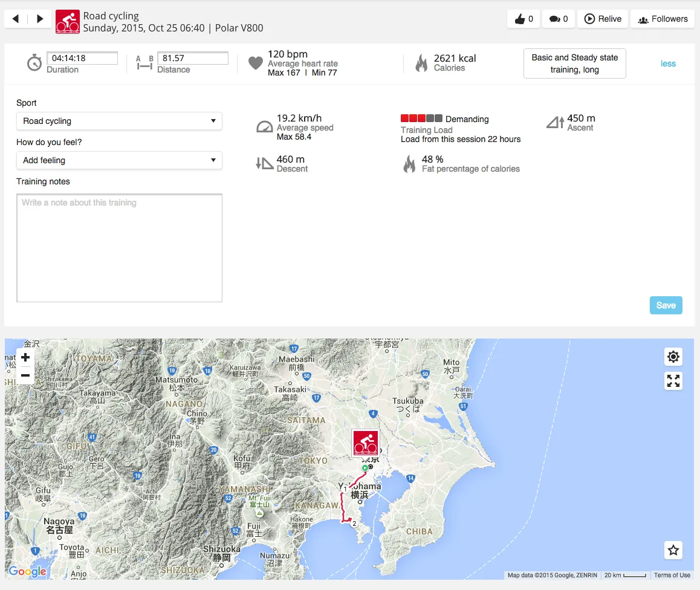Play the Relive route animation
Image resolution: width=700 pixels, height=590 pixels.
click(x=603, y=19)
